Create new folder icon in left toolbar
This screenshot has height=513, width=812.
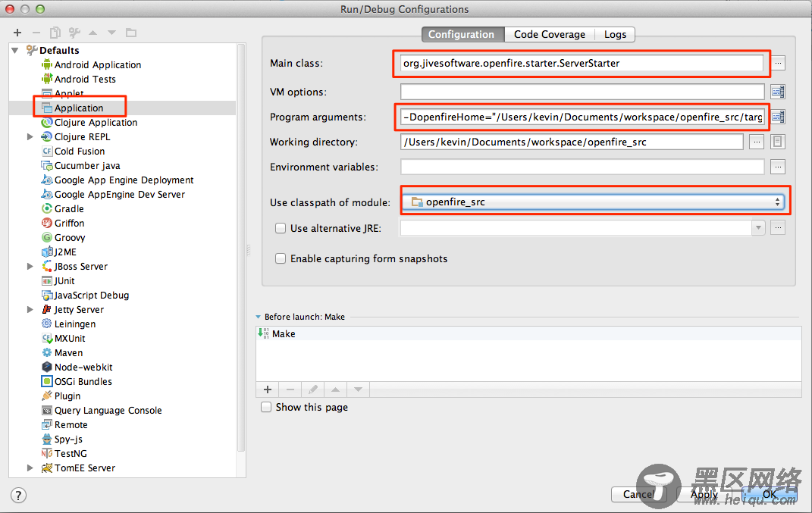click(x=131, y=33)
